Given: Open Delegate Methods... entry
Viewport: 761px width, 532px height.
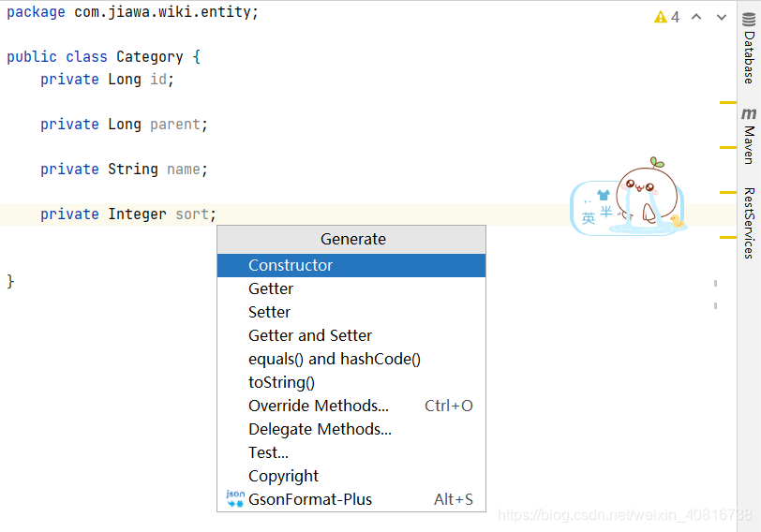Looking at the screenshot, I should (351, 429).
